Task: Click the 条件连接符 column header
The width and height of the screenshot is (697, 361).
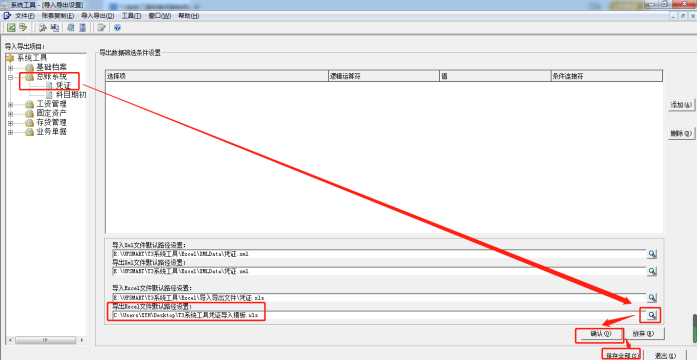Action: click(x=607, y=76)
